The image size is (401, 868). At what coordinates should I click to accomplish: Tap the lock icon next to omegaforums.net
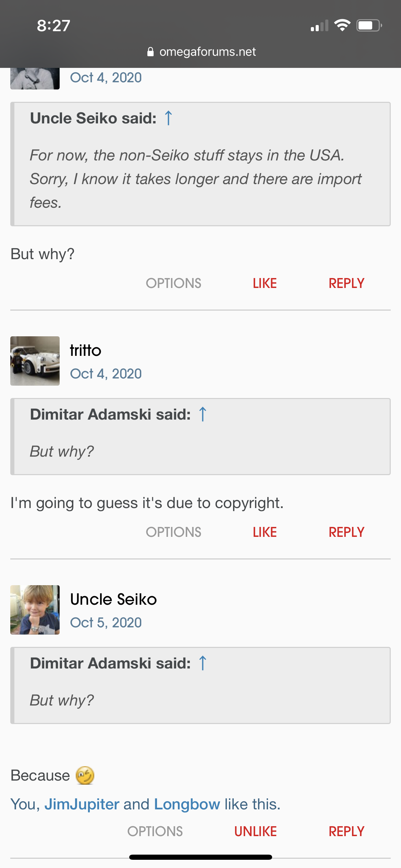click(x=150, y=52)
